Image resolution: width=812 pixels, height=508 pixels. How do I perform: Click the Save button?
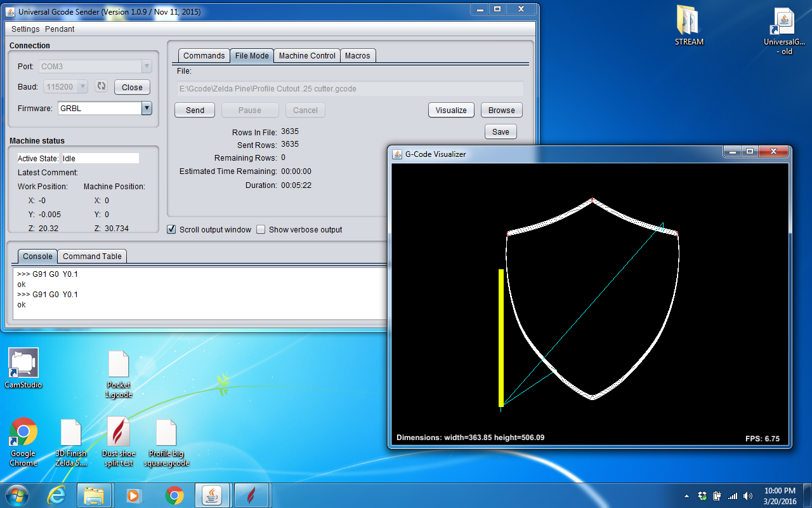point(501,131)
